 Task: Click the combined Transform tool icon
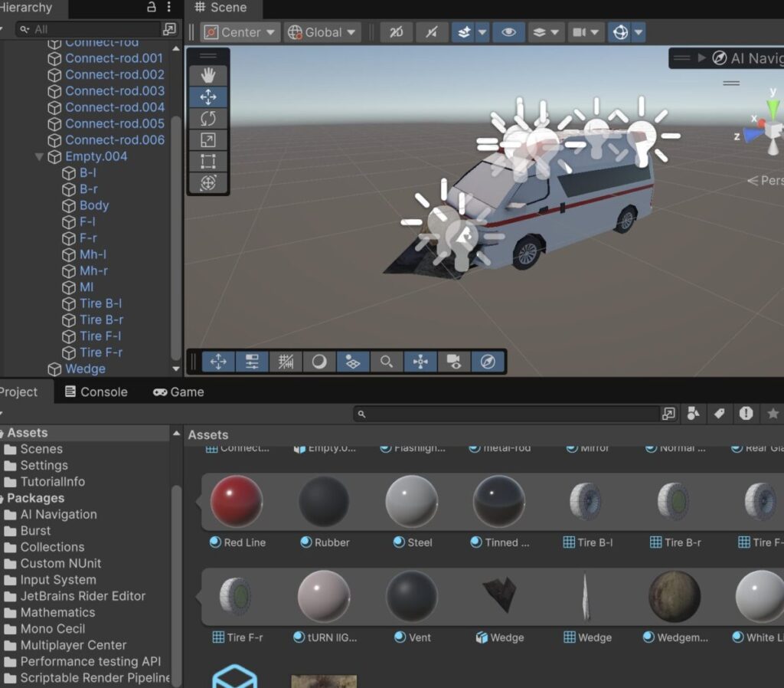click(208, 183)
